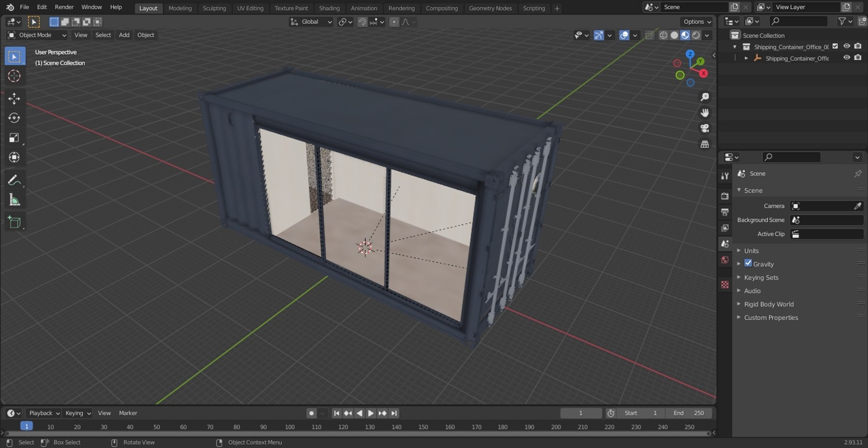868x448 pixels.
Task: Open the Add menu in viewport
Action: pyautogui.click(x=124, y=35)
